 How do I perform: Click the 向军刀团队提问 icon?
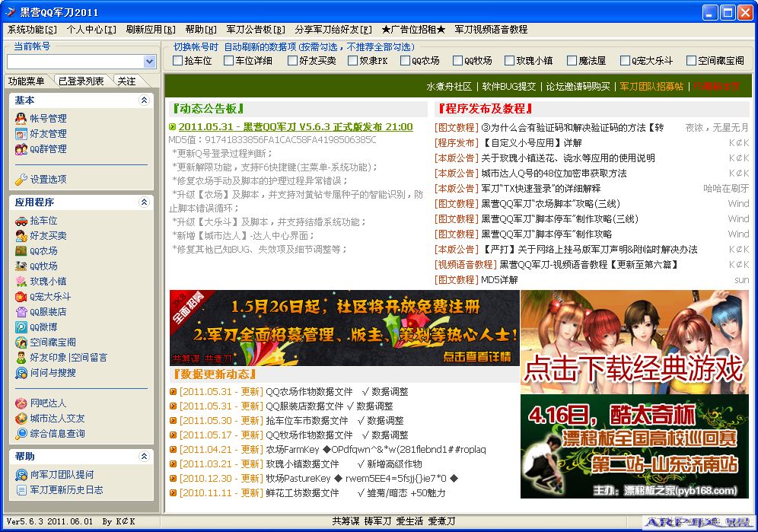(x=21, y=475)
